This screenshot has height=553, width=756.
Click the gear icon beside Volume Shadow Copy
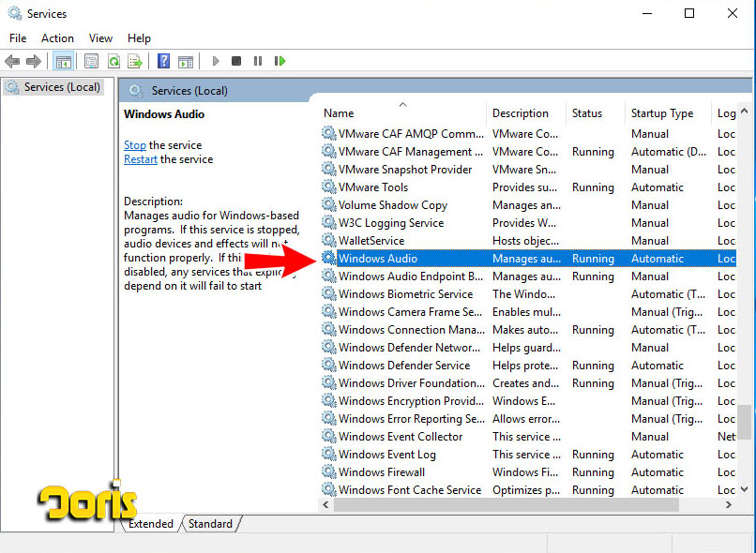click(329, 204)
